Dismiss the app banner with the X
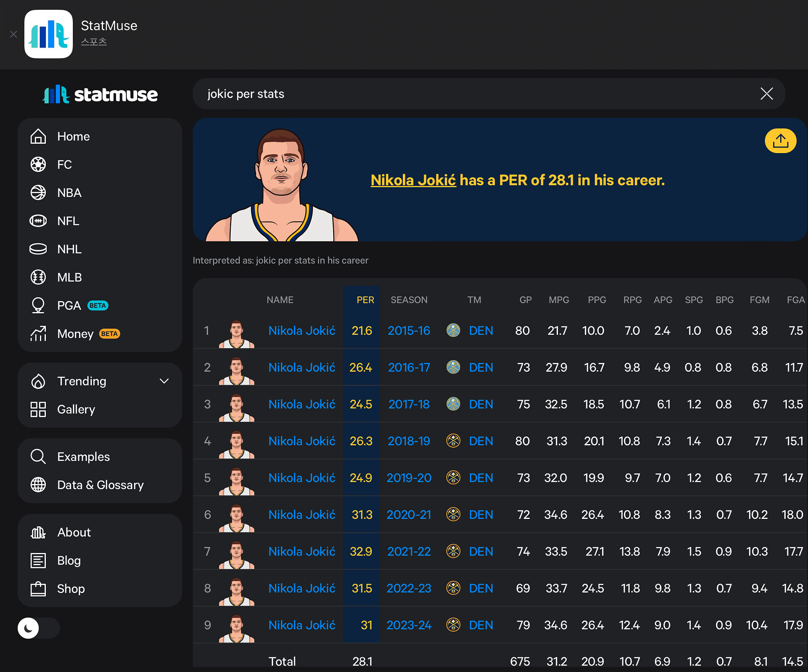The image size is (808, 672). pos(13,34)
